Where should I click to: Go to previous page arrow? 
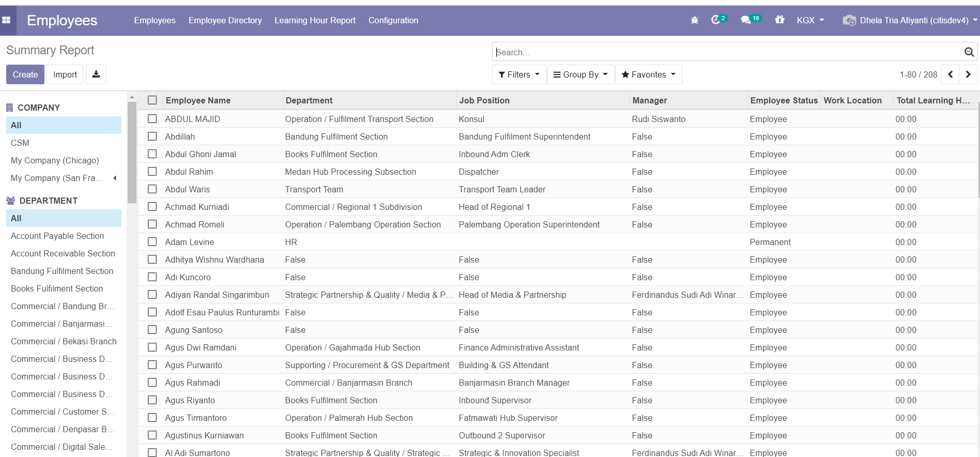[950, 74]
